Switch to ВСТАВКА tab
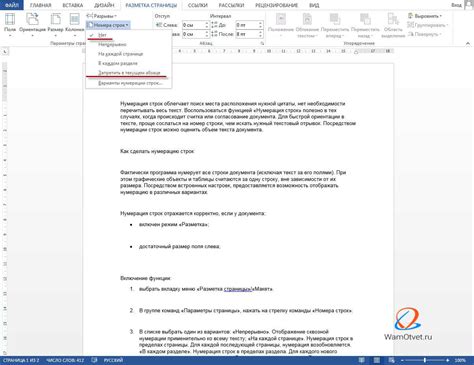This screenshot has height=365, width=474. pyautogui.click(x=73, y=5)
